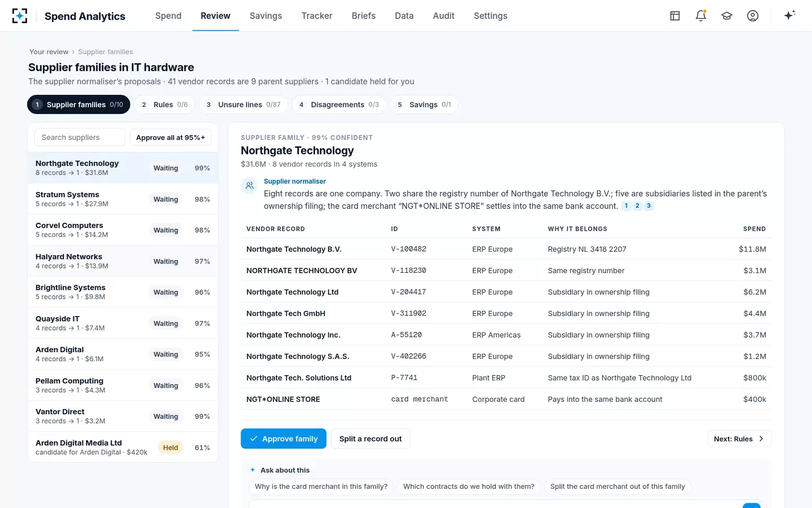Open held candidate Arden Digital Media Ltd
This screenshot has height=508, width=812.
(x=123, y=447)
